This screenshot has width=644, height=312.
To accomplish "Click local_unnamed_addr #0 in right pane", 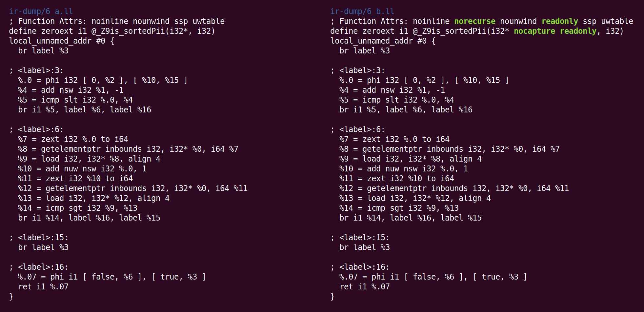I will 383,41.
